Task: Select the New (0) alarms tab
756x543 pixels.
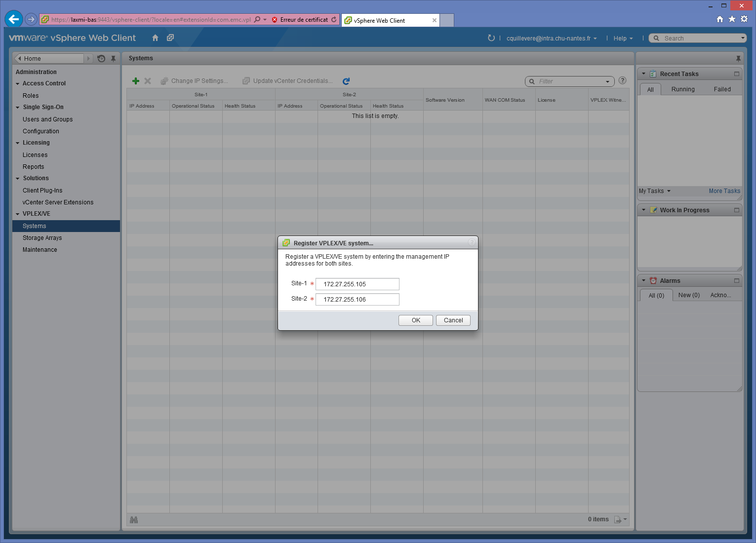Action: click(689, 295)
